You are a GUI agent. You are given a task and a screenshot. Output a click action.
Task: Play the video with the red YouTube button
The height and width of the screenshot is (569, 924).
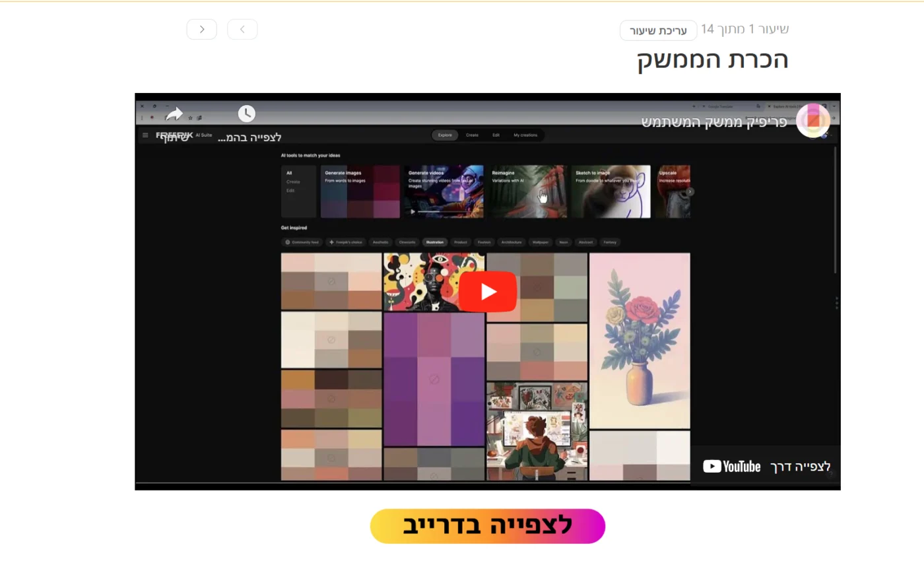pyautogui.click(x=488, y=291)
